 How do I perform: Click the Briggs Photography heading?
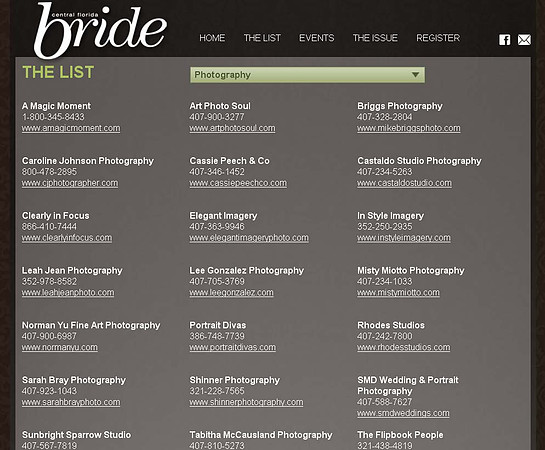tap(400, 106)
